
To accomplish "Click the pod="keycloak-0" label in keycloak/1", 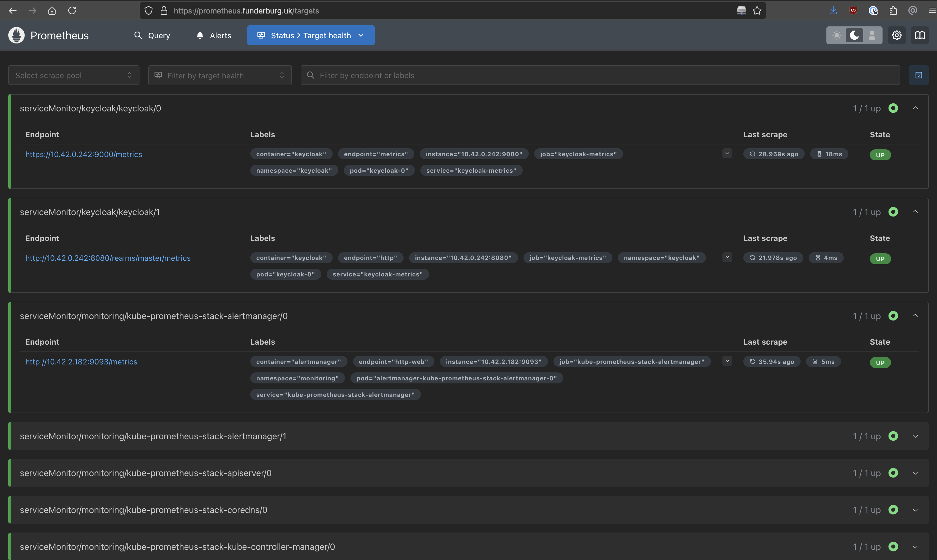I will (285, 274).
